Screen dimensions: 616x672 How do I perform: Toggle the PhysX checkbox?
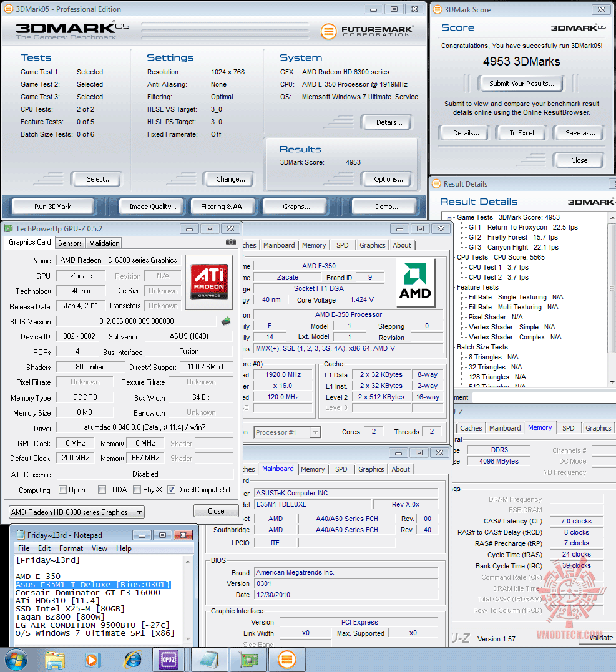pos(137,489)
